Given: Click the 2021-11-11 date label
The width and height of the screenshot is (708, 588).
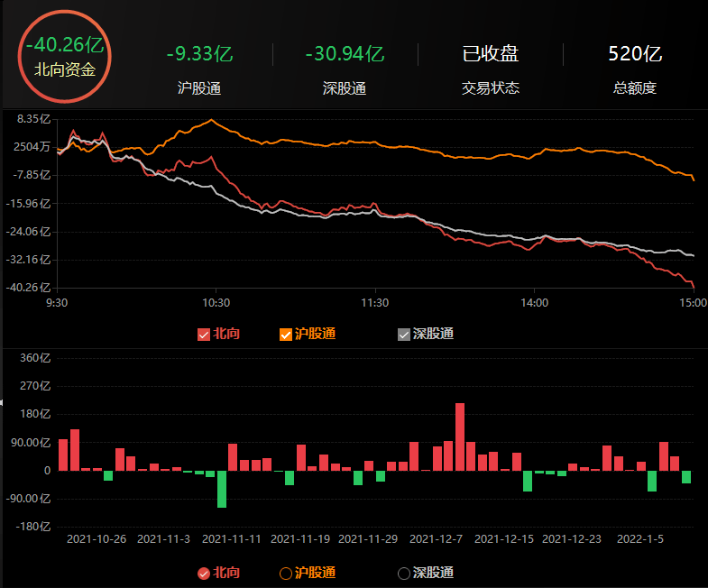Looking at the screenshot, I should 232,539.
